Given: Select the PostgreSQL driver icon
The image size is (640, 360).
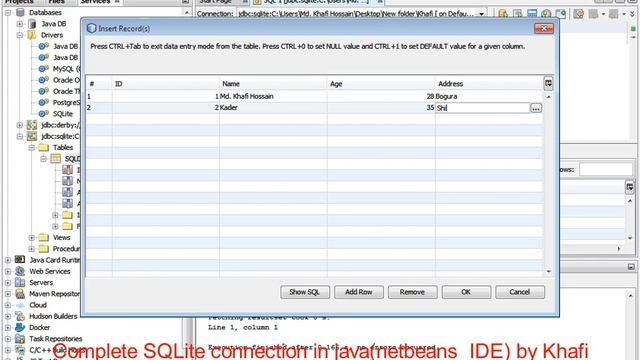Looking at the screenshot, I should click(44, 102).
